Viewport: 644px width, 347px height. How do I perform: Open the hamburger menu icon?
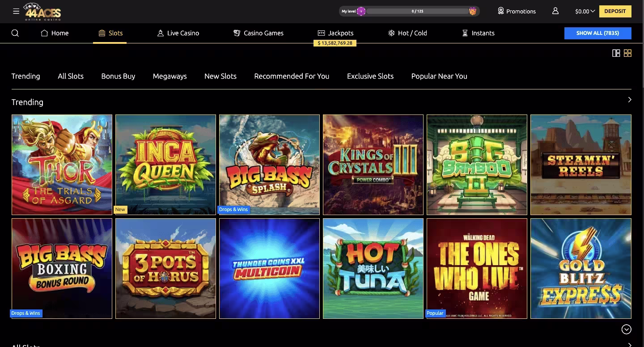pos(16,11)
